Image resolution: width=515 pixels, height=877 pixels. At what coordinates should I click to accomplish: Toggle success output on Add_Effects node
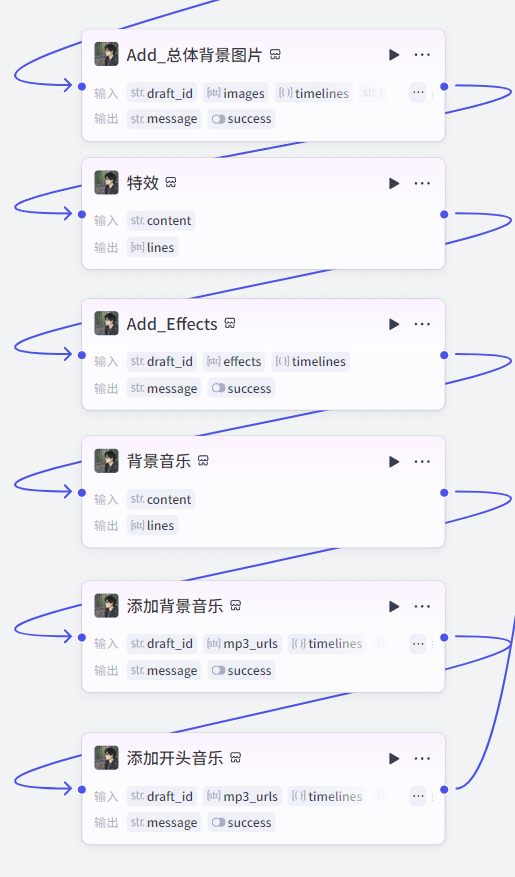coord(242,389)
